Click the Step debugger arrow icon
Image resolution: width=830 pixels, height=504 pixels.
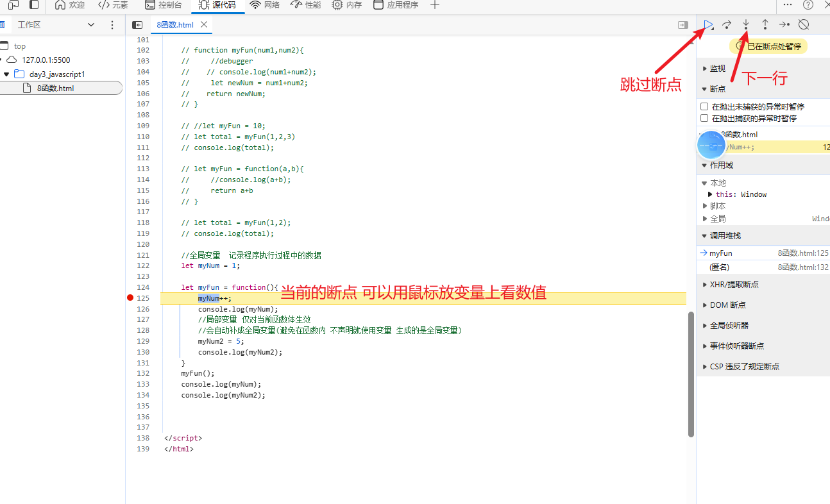tap(784, 24)
